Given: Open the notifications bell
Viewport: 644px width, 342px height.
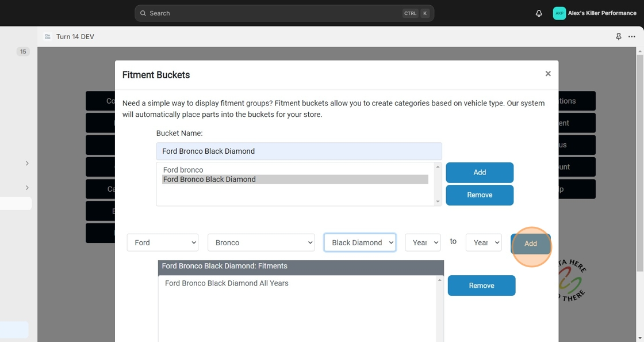Looking at the screenshot, I should [539, 13].
